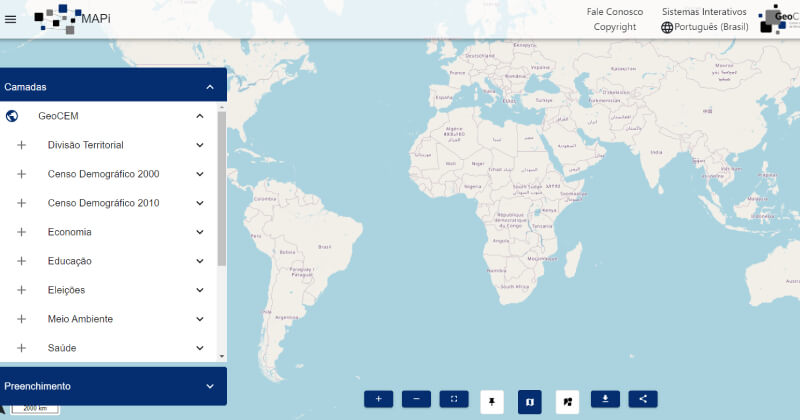Open the Fale Conosco link
800x420 pixels.
614,12
